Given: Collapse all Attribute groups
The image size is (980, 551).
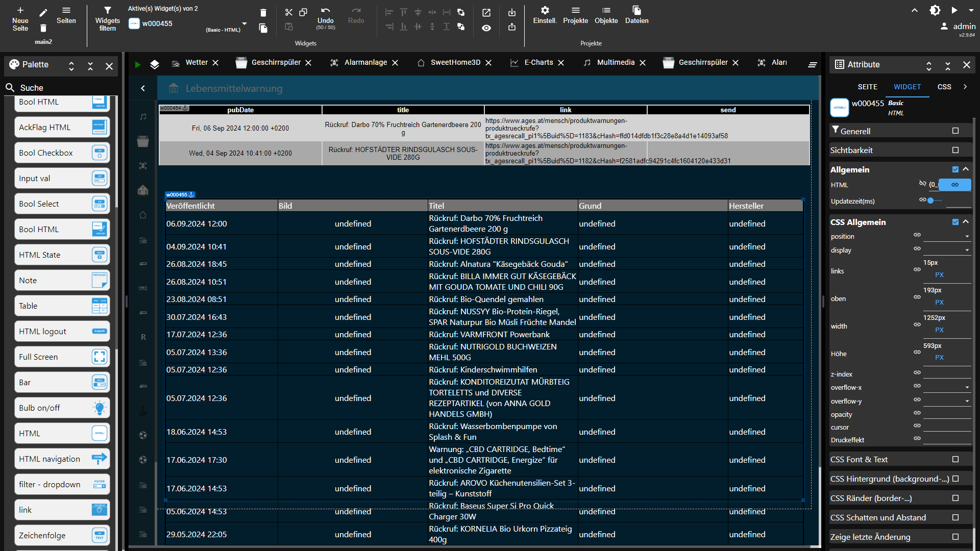Looking at the screenshot, I should click(948, 66).
